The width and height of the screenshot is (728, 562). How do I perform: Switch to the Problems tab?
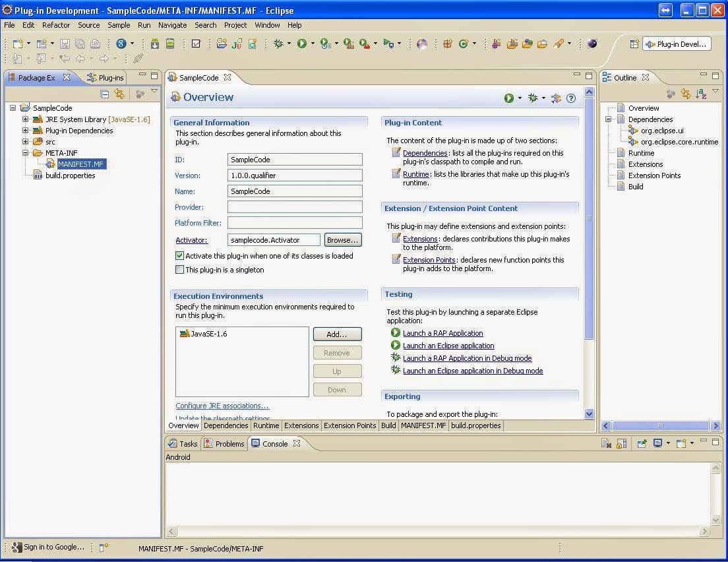tap(224, 443)
